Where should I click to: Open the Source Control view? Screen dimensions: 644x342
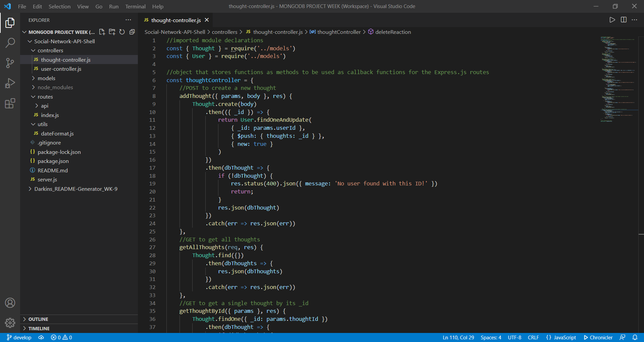pos(10,63)
